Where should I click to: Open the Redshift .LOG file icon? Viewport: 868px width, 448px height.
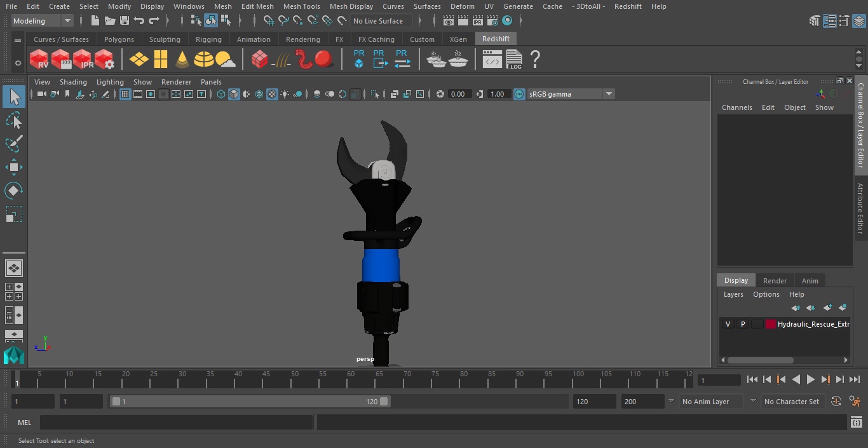pos(514,60)
